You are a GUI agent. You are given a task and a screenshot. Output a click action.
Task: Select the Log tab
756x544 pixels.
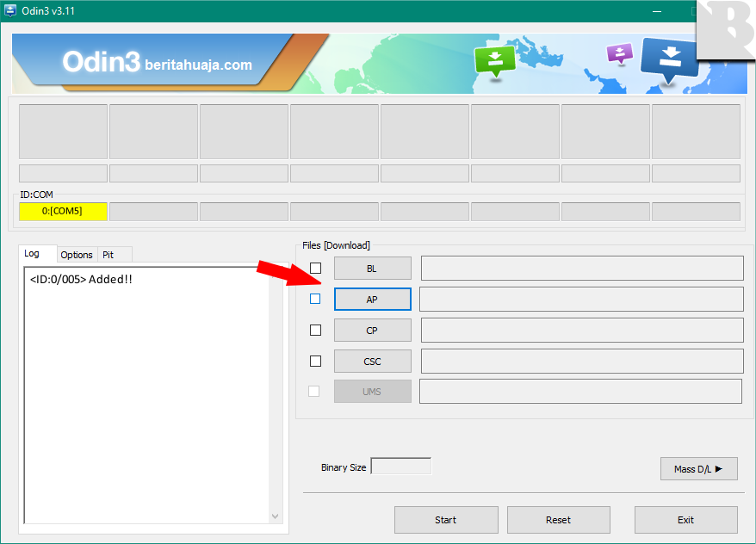click(32, 254)
